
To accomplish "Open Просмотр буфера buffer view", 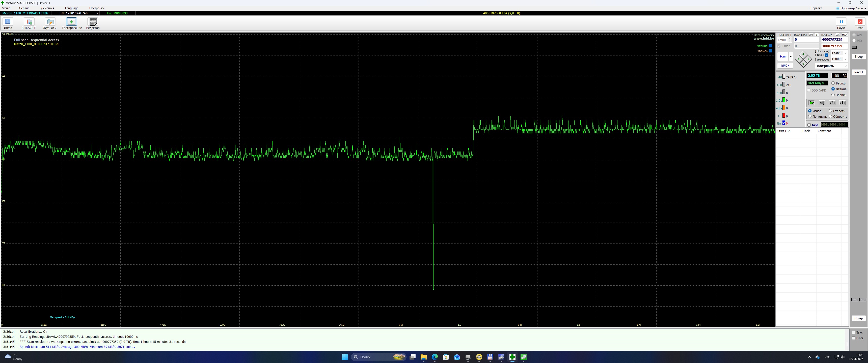I will pos(851,8).
